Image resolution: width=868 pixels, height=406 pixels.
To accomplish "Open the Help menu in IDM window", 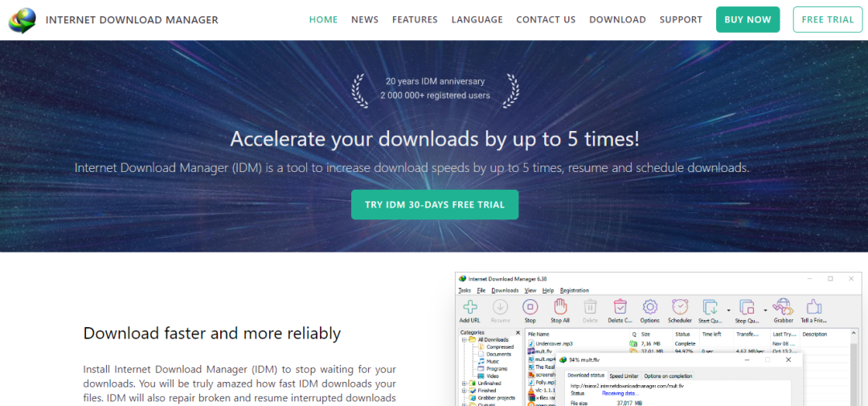I will (x=548, y=290).
